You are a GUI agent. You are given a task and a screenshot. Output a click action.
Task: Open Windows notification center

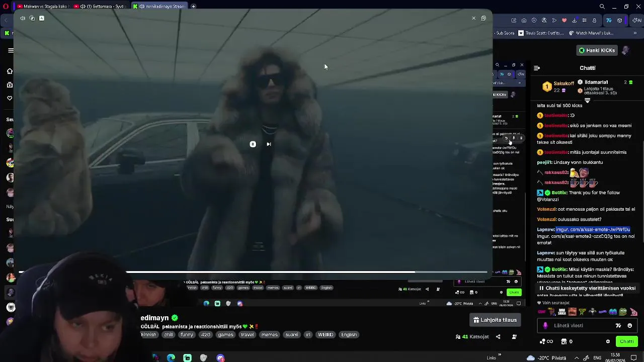tap(634, 358)
